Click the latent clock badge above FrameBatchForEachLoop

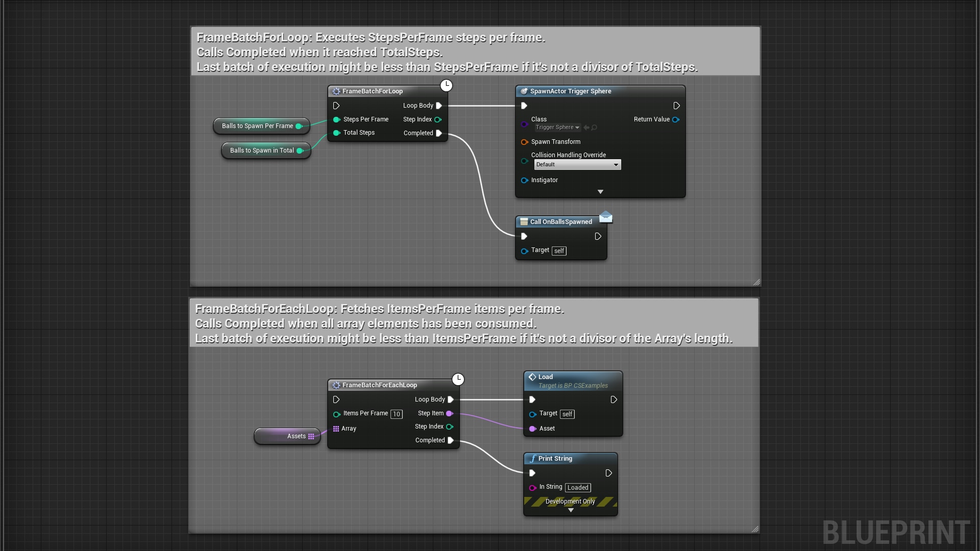(458, 379)
